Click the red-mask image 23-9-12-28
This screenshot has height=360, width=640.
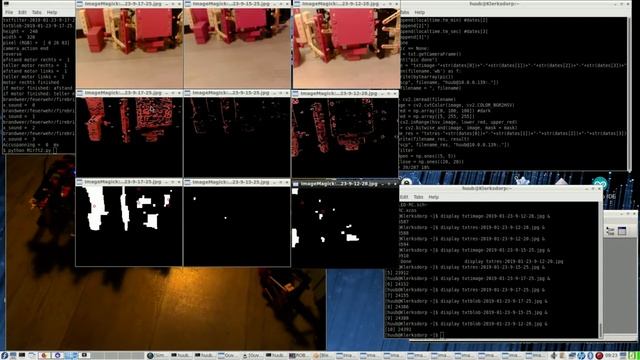pyautogui.click(x=345, y=137)
